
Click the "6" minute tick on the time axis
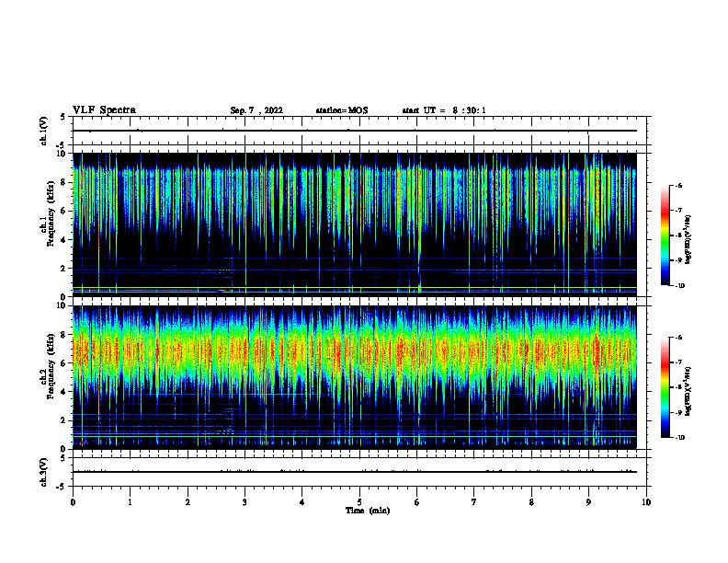(416, 502)
